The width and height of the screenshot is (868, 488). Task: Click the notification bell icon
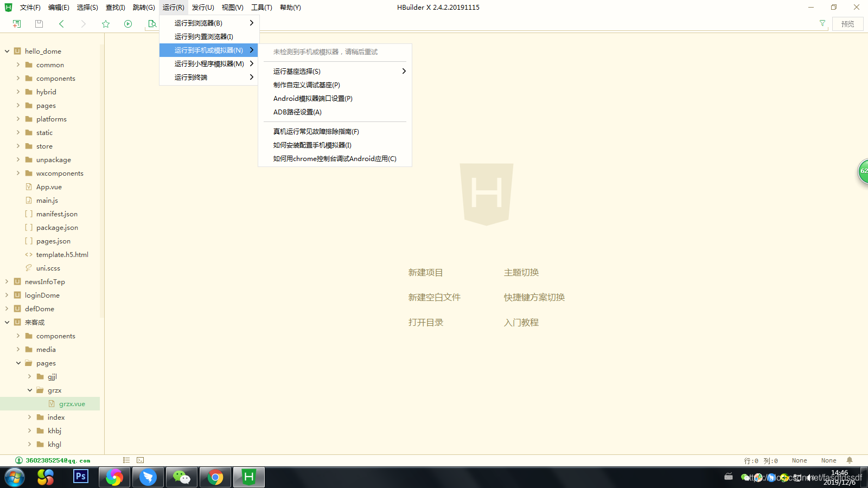849,460
